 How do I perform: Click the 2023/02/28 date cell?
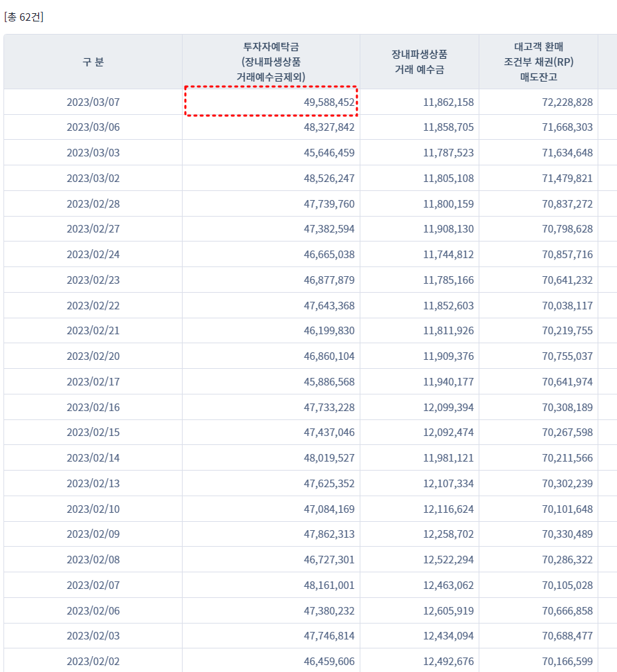point(93,203)
